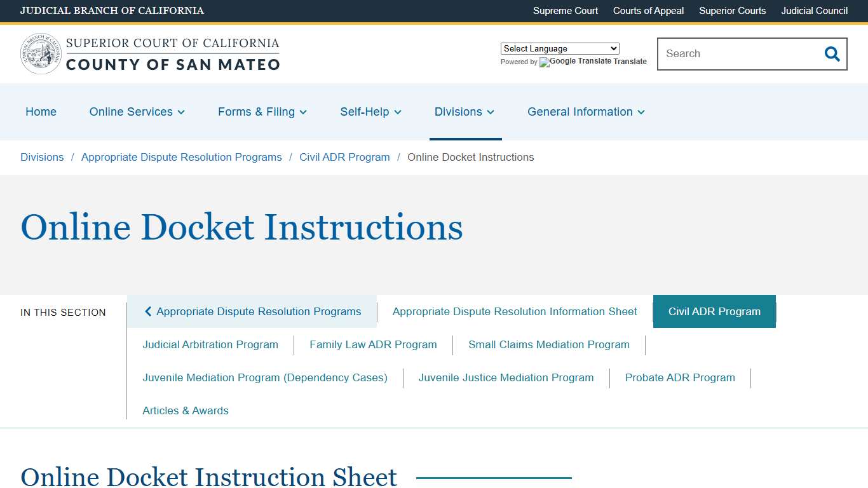This screenshot has height=488, width=868.
Task: Open the General Information menu
Action: coord(585,112)
